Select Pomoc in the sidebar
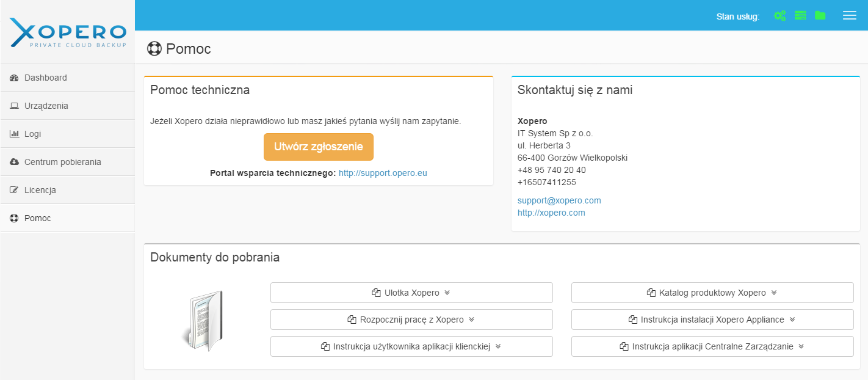Image resolution: width=868 pixels, height=380 pixels. coord(67,218)
